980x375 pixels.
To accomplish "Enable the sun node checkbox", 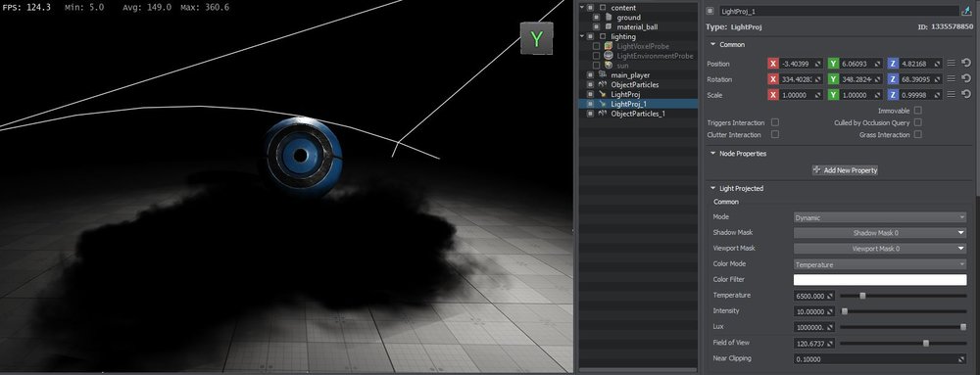I will click(596, 65).
